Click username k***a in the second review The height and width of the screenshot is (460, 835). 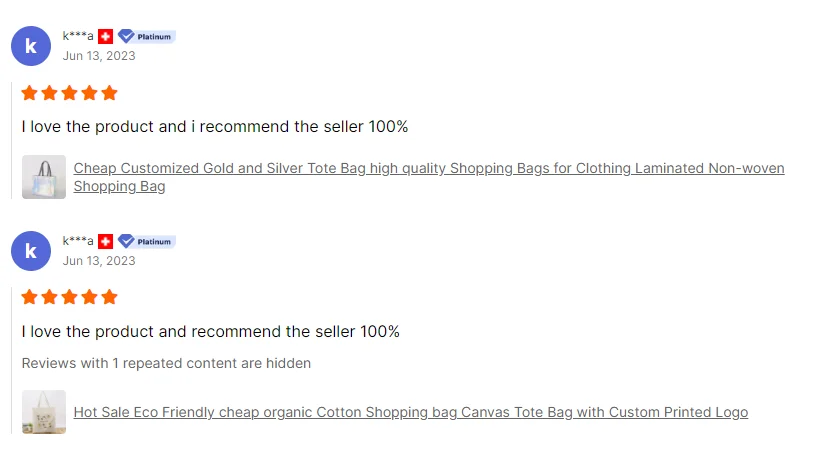[x=78, y=241]
